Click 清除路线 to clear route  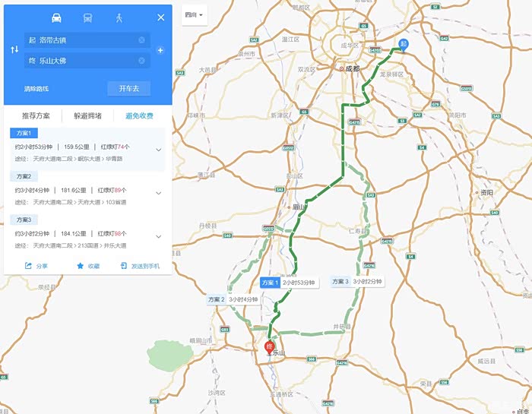click(x=36, y=89)
